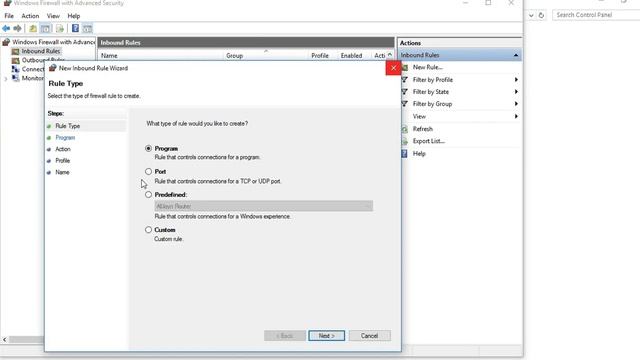Click the Back arrow toolbar icon

tap(6, 29)
